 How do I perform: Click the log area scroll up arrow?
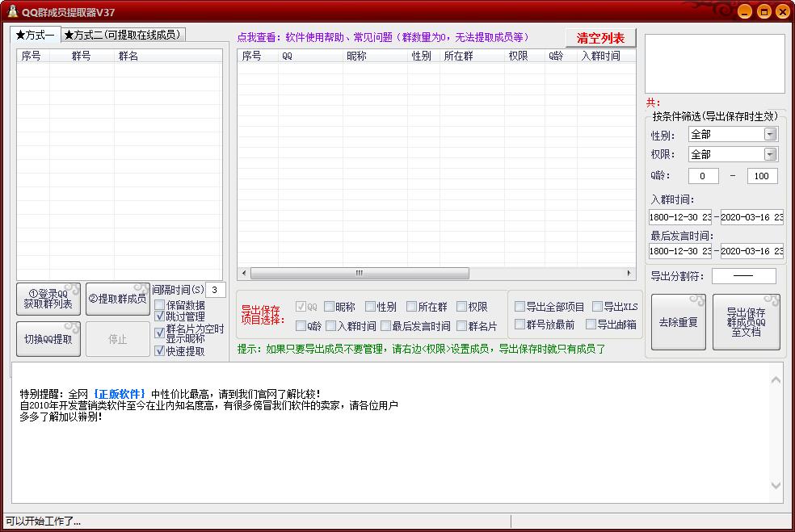coord(776,380)
